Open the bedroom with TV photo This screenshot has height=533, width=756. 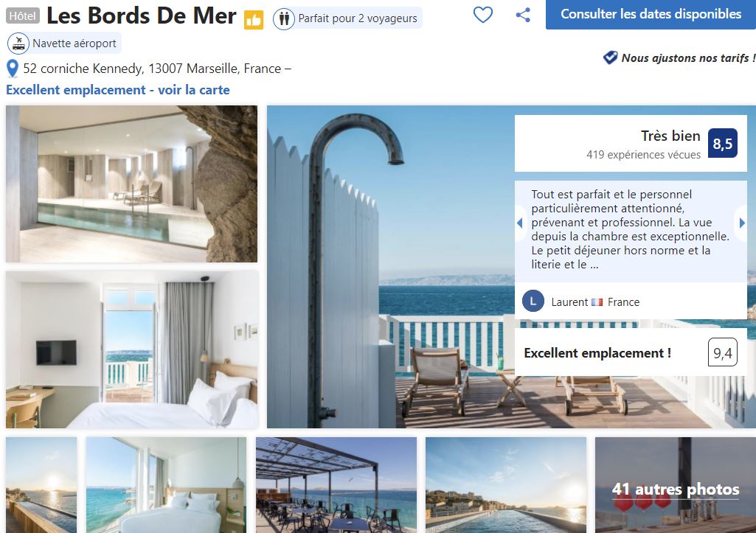click(x=131, y=349)
